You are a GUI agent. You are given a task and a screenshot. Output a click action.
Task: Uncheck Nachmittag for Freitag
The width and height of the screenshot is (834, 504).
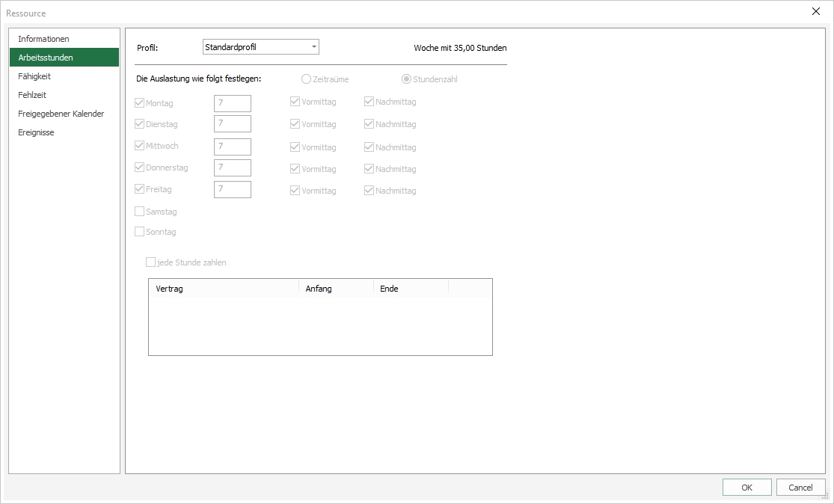tap(370, 191)
